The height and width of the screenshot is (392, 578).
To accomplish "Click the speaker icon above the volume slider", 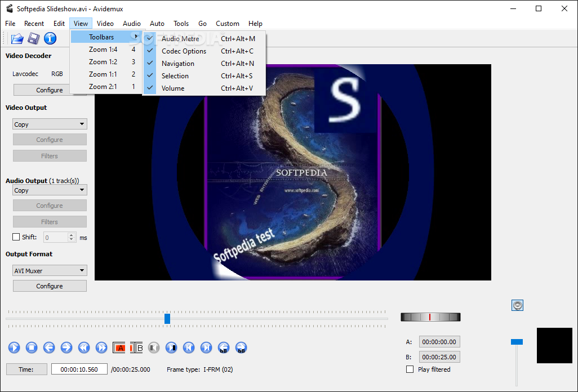I will point(518,305).
